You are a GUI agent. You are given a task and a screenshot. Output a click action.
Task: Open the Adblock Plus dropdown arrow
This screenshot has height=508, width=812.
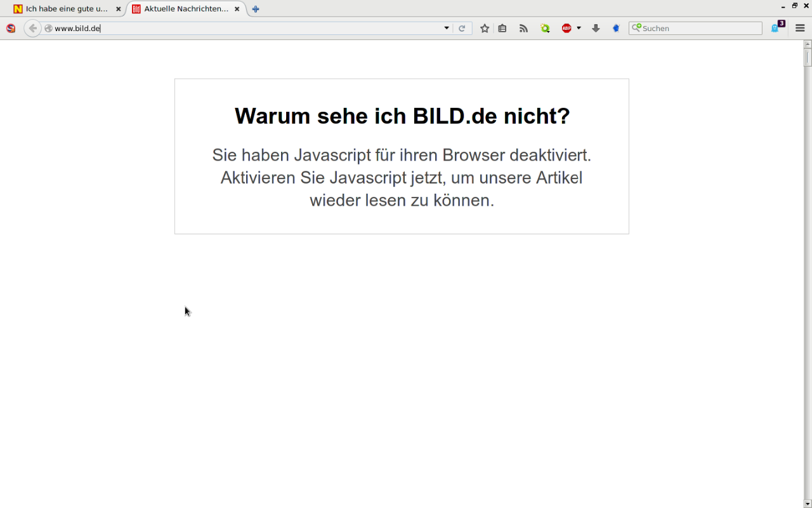tap(579, 28)
